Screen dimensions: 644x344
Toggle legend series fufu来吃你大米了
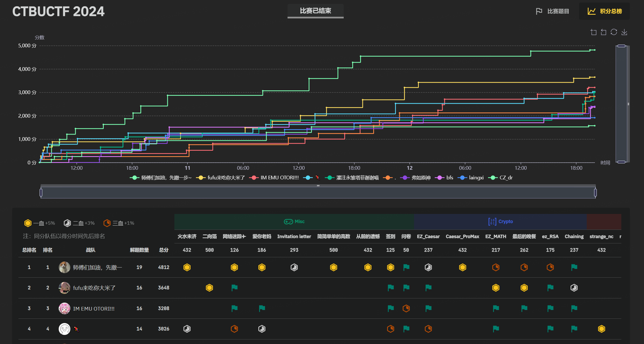tap(221, 178)
